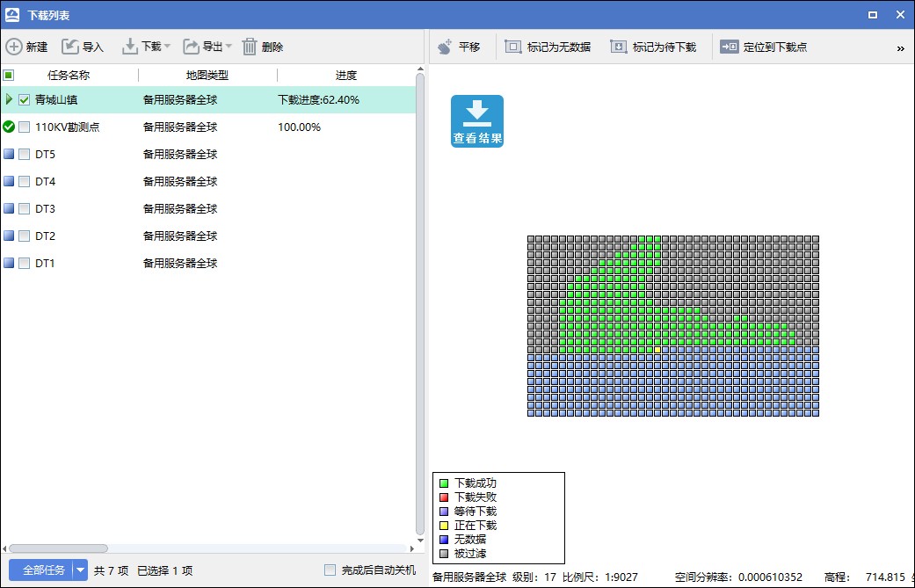
Task: Open the 全部任务 filter dropdown arrow
Action: pyautogui.click(x=81, y=570)
